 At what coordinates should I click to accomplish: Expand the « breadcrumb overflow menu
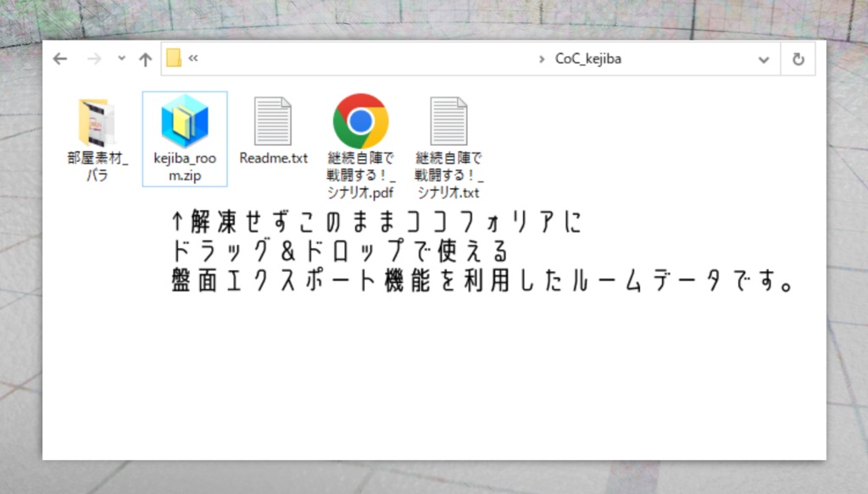192,58
